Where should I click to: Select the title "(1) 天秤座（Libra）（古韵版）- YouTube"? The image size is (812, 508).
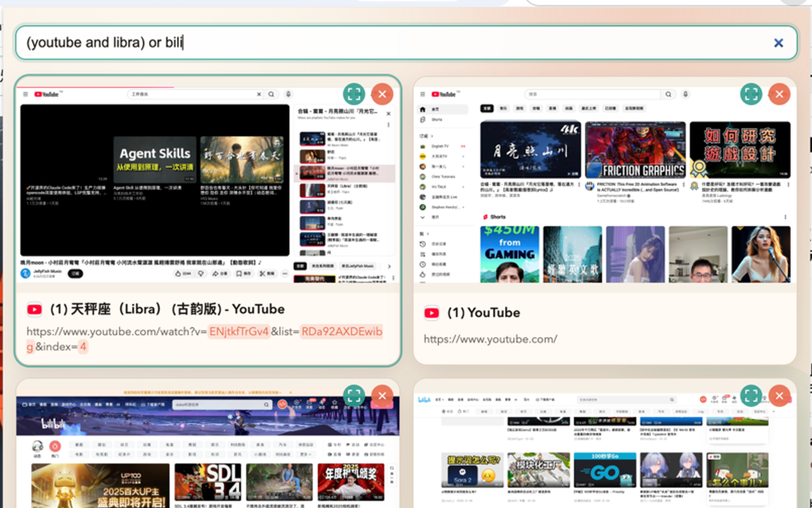coord(167,309)
